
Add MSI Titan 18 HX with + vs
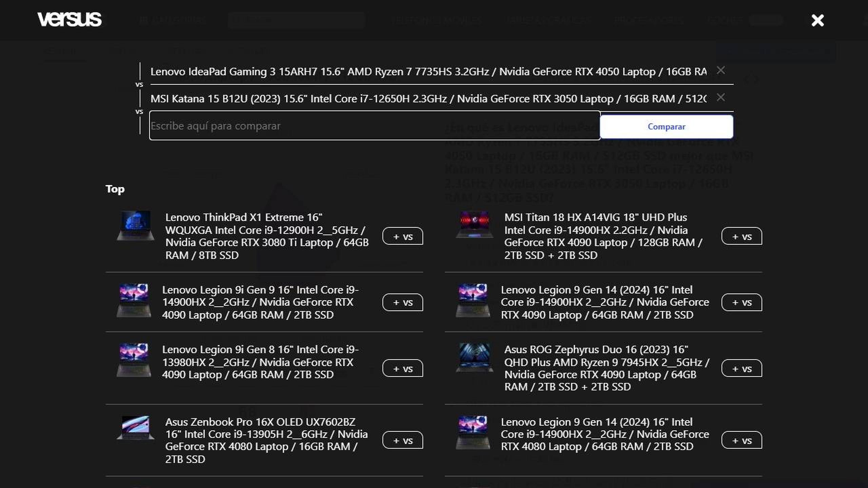coord(742,236)
